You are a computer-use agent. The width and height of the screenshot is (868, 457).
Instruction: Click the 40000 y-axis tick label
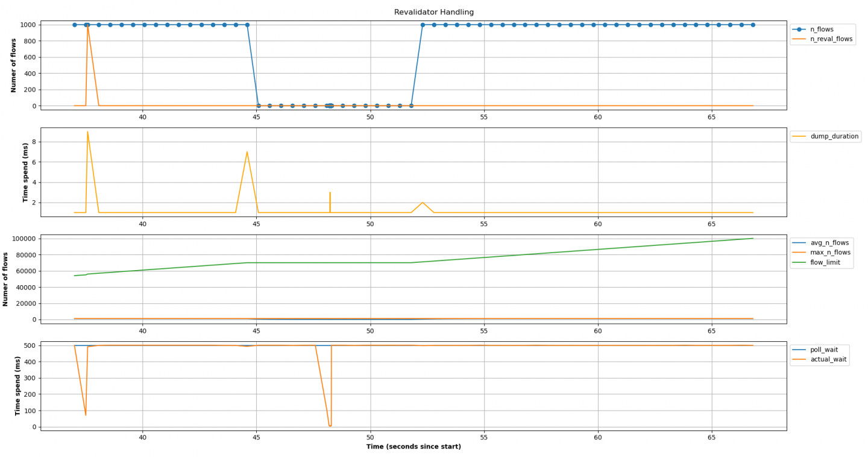pyautogui.click(x=27, y=288)
